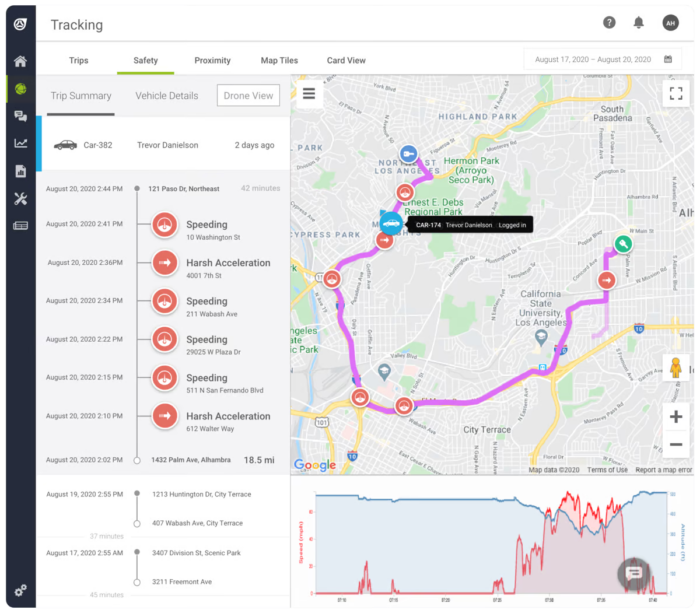Click the 121 Paso Dr, Northeast address
Image resolution: width=700 pixels, height=613 pixels.
point(184,189)
